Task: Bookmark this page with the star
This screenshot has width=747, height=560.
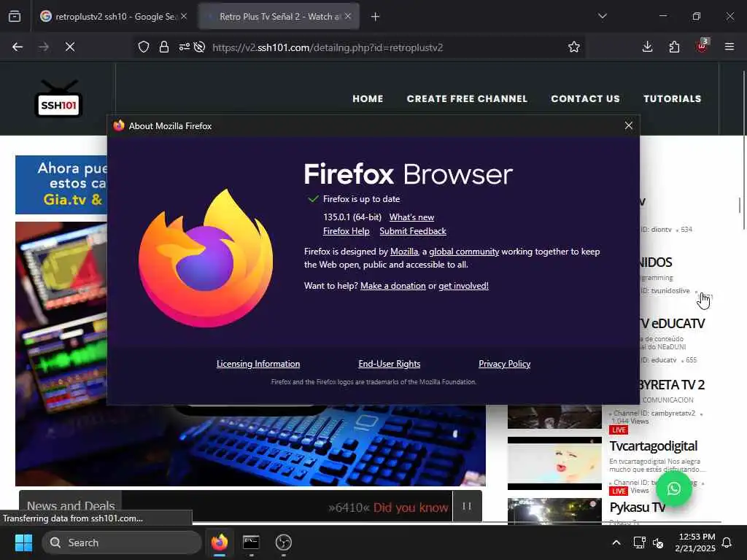Action: 573,47
